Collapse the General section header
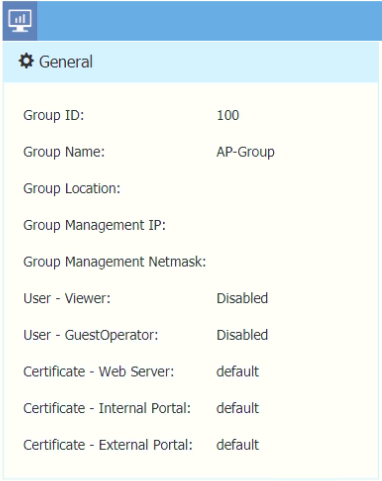Screen dimensions: 382x481 point(191,62)
